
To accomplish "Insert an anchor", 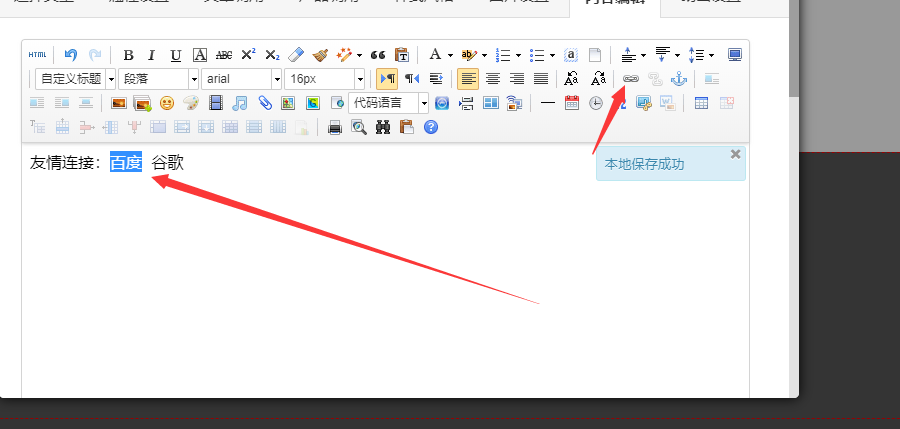I will point(679,79).
